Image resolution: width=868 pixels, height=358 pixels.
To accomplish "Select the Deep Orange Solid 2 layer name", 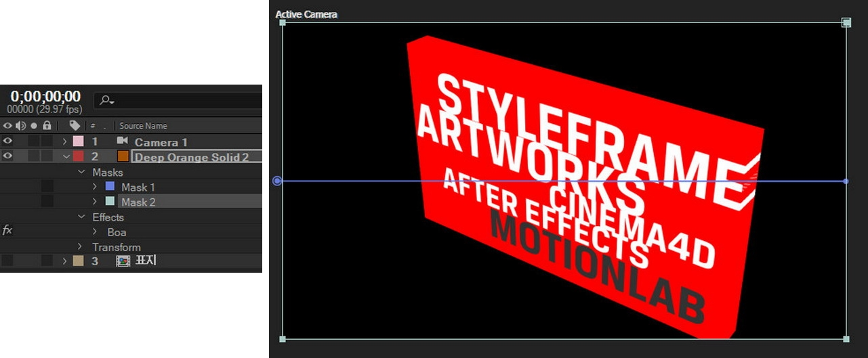I will click(192, 157).
